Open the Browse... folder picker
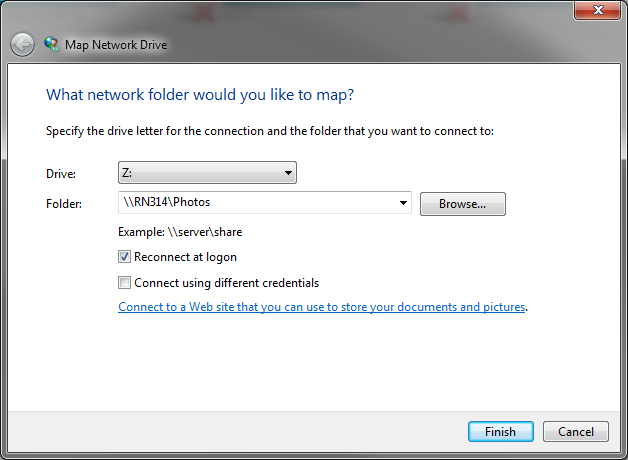This screenshot has width=628, height=460. point(463,204)
